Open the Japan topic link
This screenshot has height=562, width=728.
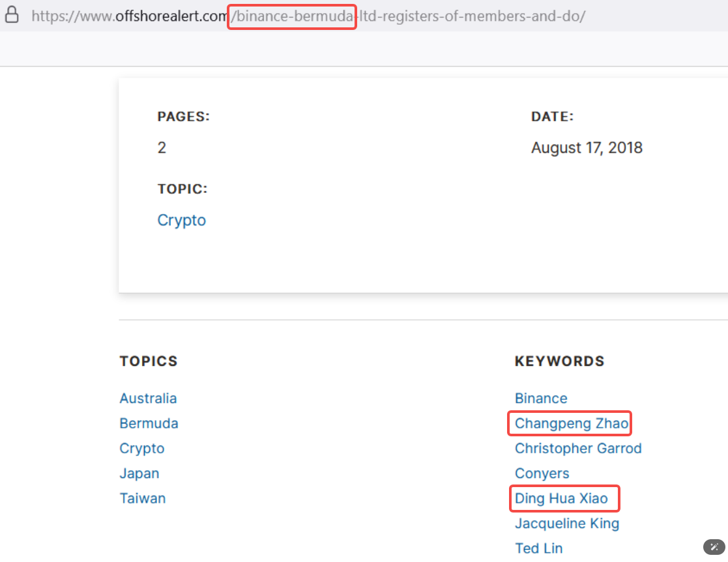(x=139, y=473)
